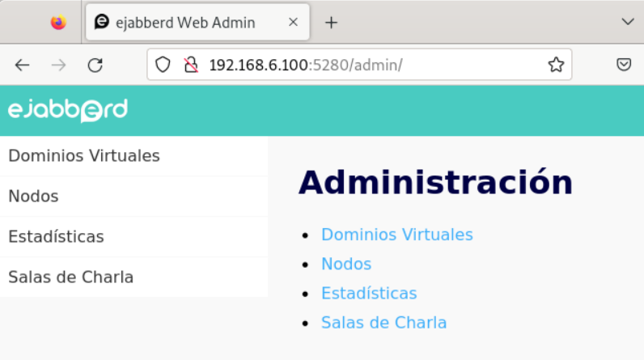
Task: Reload the current page
Action: (95, 66)
